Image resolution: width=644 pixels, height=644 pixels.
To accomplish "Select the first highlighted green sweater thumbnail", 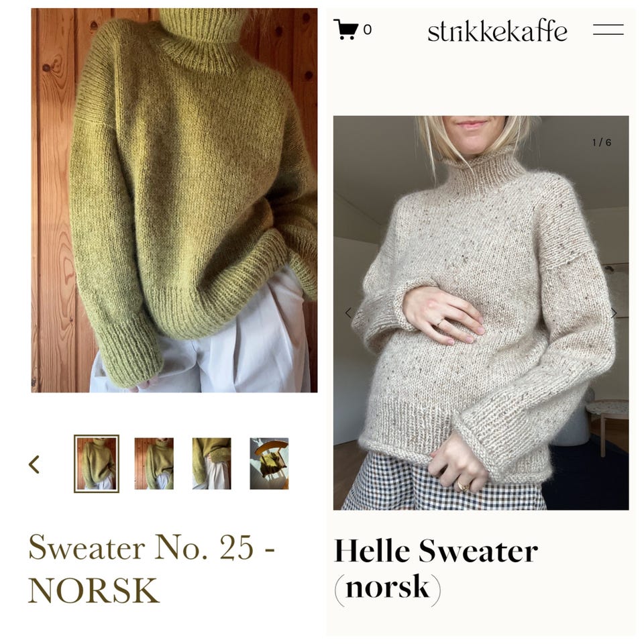I will [97, 464].
